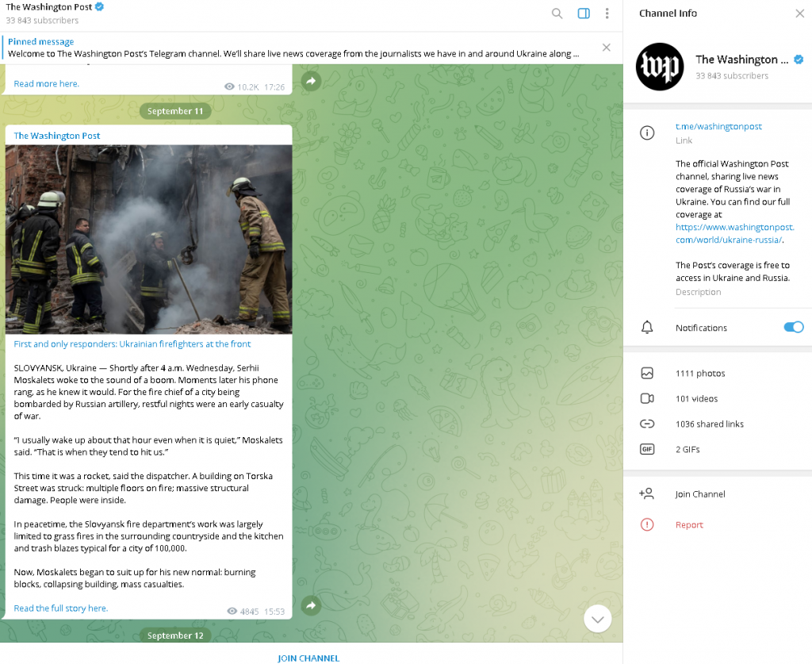812x664 pixels.
Task: Dismiss the pinned welcome message
Action: pyautogui.click(x=607, y=48)
